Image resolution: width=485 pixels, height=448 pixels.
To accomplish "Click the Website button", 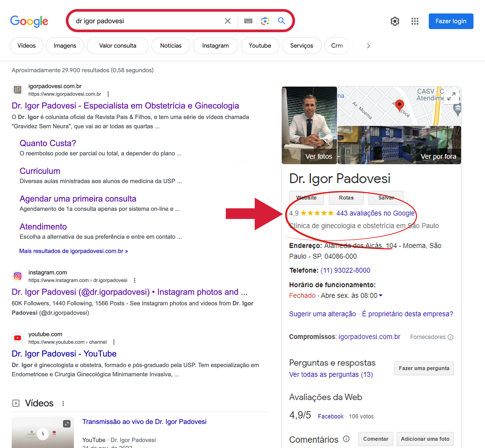I will [x=306, y=198].
